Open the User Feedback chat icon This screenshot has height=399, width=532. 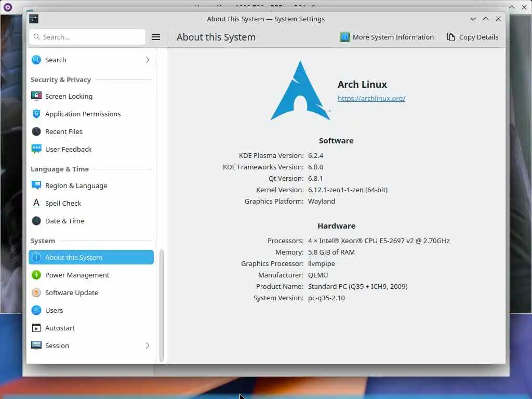click(x=36, y=149)
